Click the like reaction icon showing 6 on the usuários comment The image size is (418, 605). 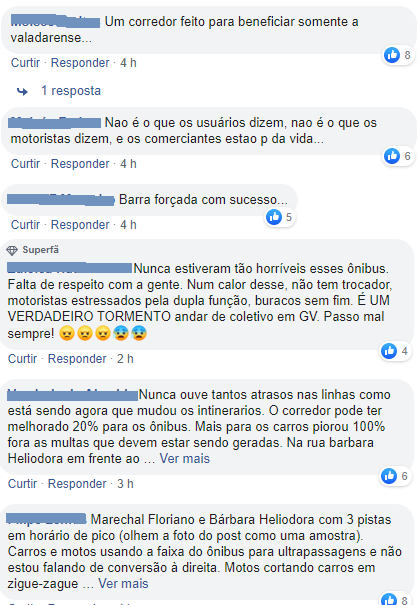pyautogui.click(x=392, y=156)
